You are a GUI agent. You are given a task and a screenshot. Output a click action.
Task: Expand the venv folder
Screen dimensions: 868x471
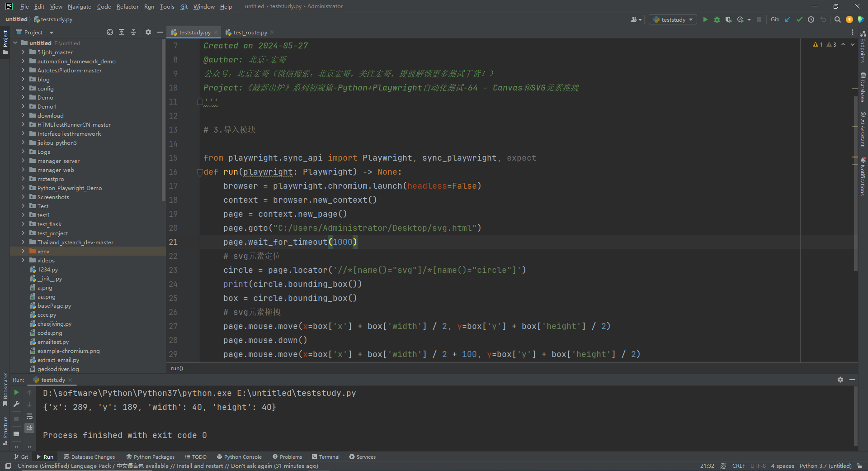[x=23, y=251]
